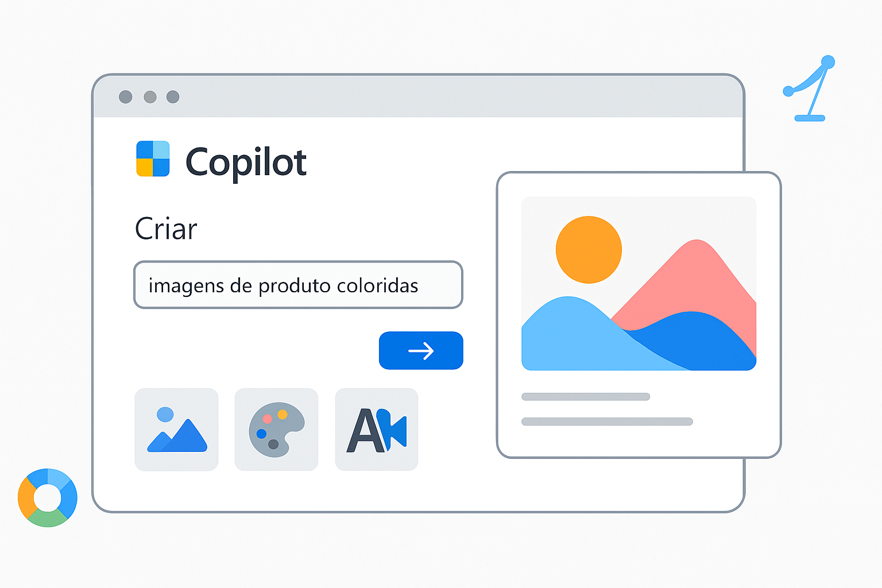Screen dimensions: 882x588
Task: Submit prompt with the blue arrow button
Action: (421, 350)
